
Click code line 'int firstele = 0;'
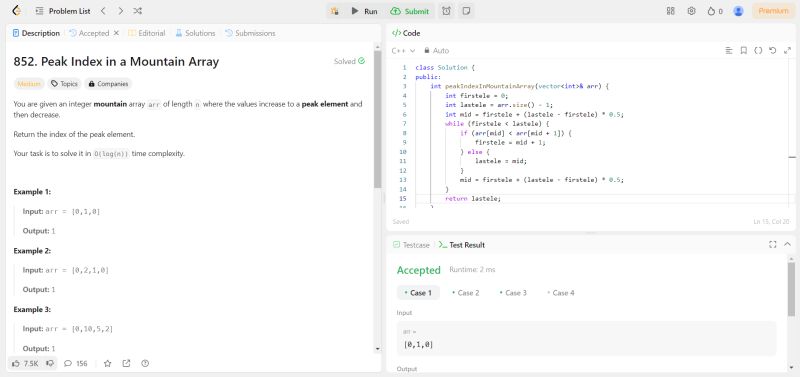click(x=477, y=95)
